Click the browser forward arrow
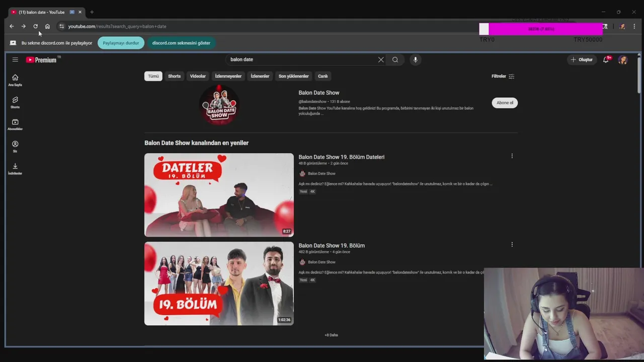644x362 pixels. coord(23,26)
